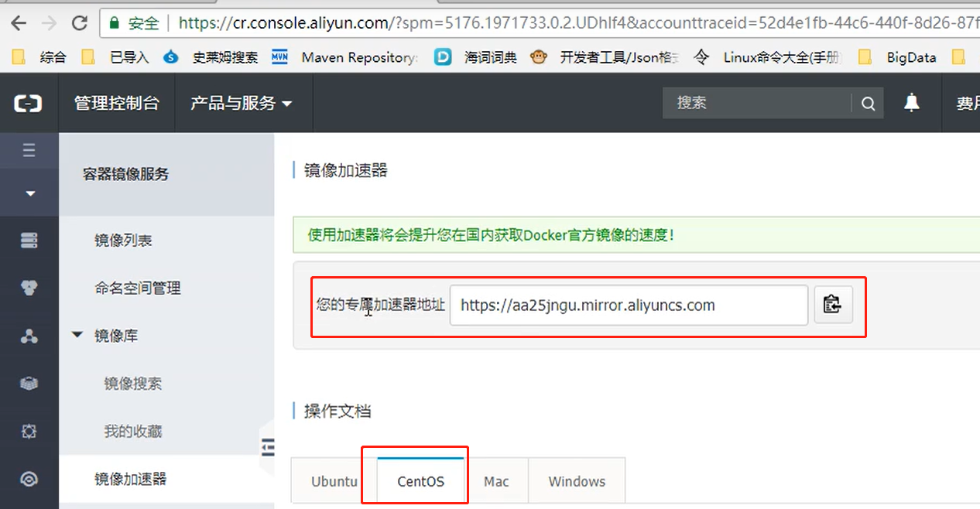Collapse the 镜像库 tree section
This screenshot has height=509, width=980.
point(77,335)
